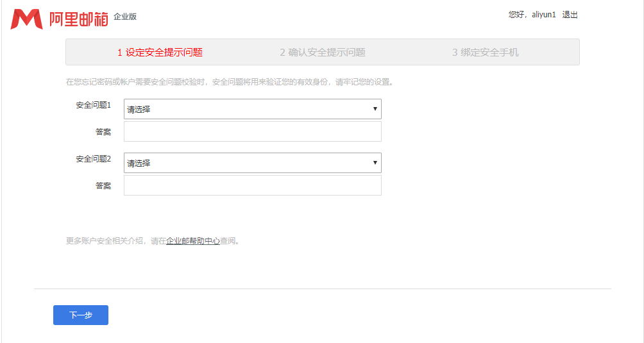The width and height of the screenshot is (644, 343).
Task: Log out via the 退出 link
Action: [570, 15]
